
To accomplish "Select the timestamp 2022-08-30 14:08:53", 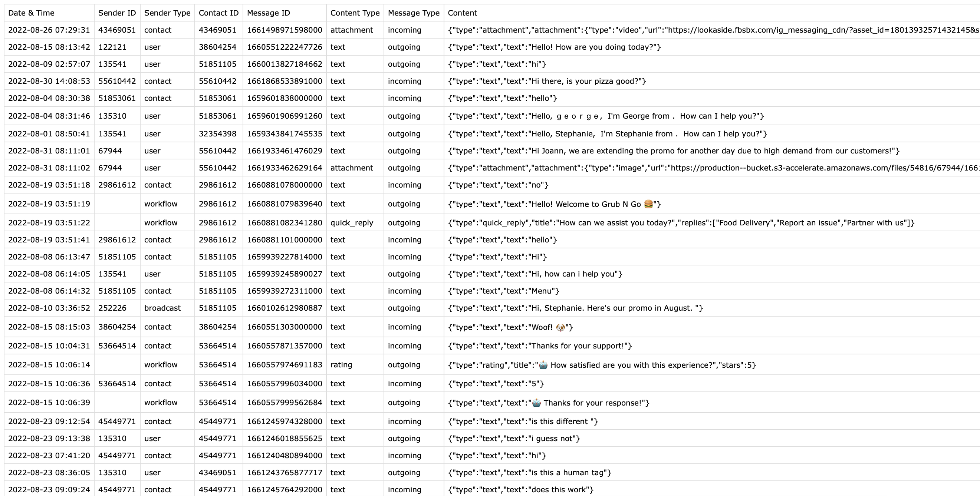I will click(49, 81).
